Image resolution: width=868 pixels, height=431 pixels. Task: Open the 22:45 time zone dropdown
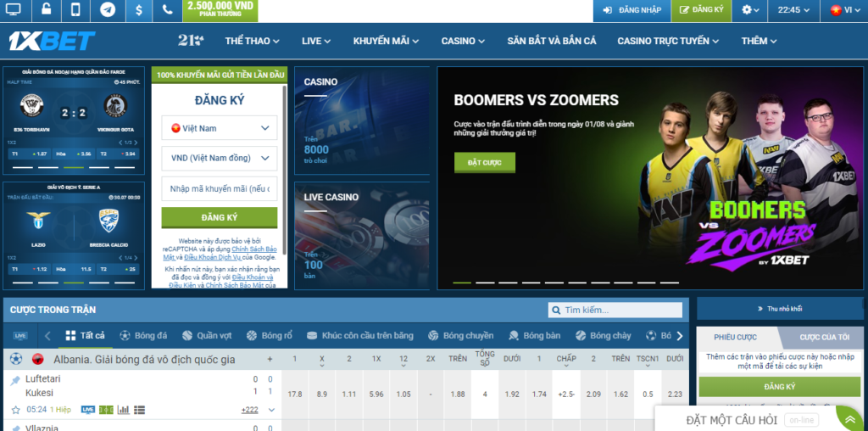[x=793, y=10]
